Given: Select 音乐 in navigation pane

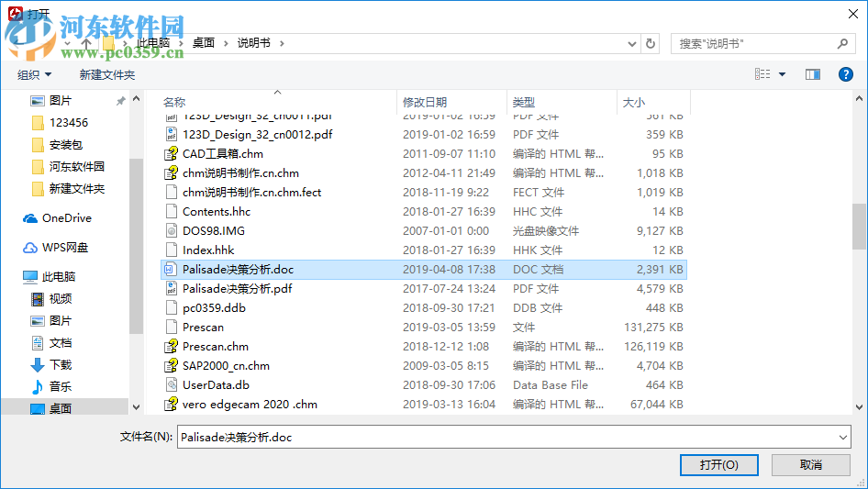Looking at the screenshot, I should [x=61, y=386].
